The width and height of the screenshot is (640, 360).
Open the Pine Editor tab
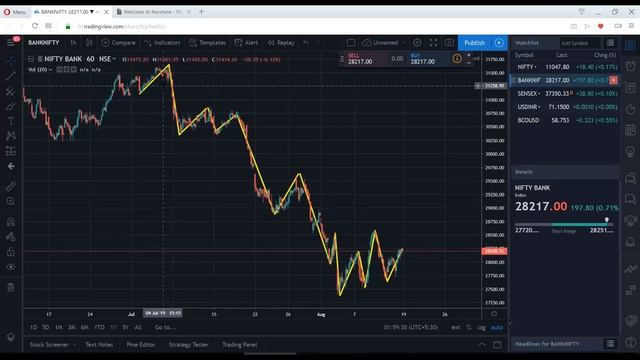pos(141,344)
